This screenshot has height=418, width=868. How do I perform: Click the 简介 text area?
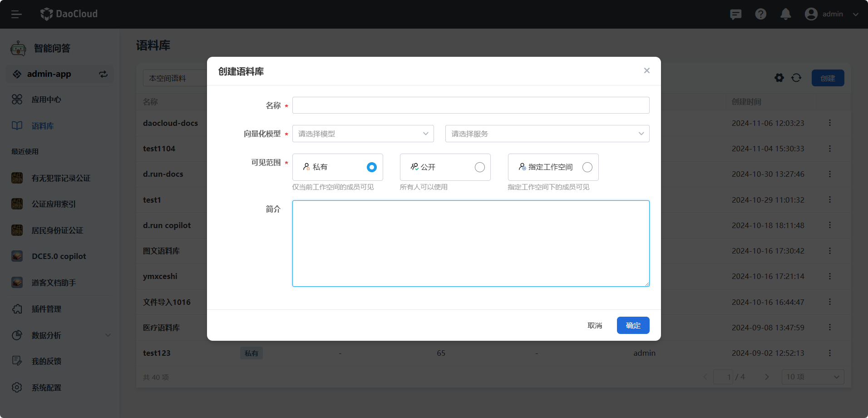(470, 244)
